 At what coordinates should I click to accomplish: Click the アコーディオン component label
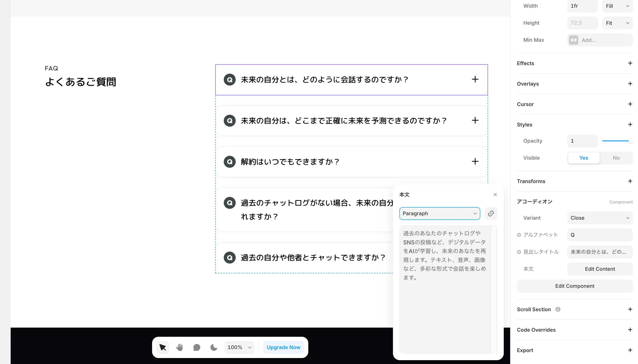click(534, 202)
